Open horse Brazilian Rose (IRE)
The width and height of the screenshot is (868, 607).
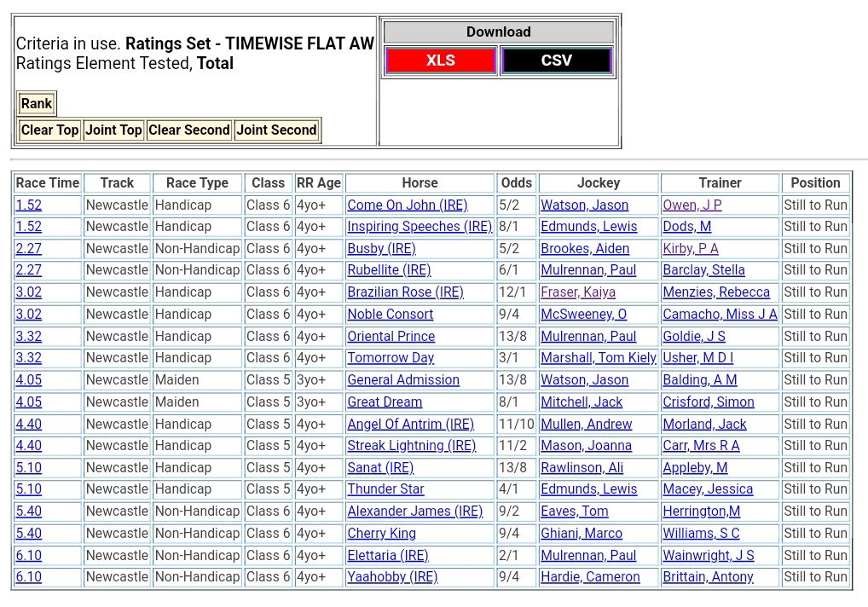tap(405, 292)
